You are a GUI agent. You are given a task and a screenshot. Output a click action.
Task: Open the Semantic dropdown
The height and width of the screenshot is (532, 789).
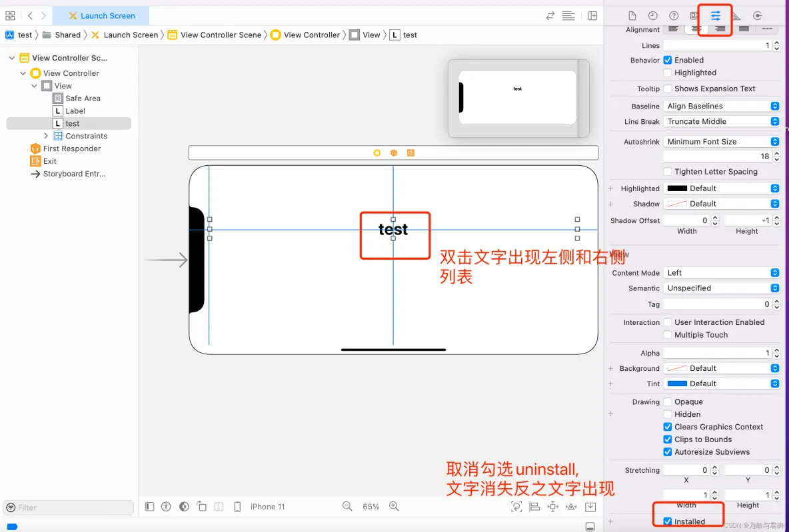722,288
